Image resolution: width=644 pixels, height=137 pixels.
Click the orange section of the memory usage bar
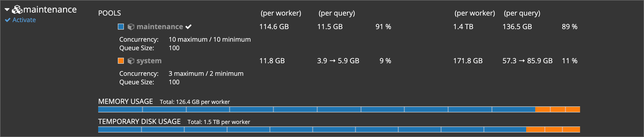coord(557,109)
